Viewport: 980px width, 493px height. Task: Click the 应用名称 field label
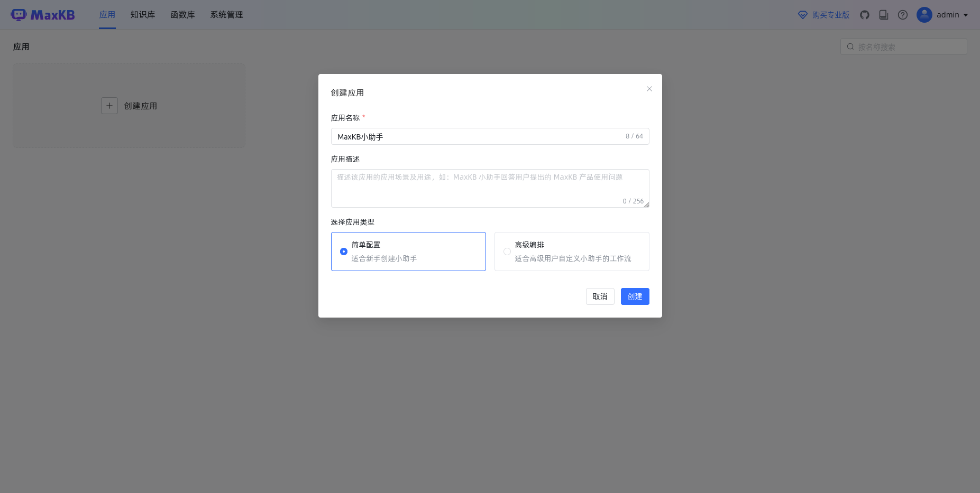pos(345,118)
